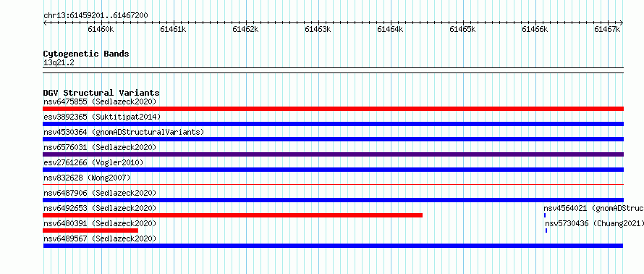644x274 pixels.
Task: Open the nsv6489567 (Sedlazeck2020) label
Action: 100,238
